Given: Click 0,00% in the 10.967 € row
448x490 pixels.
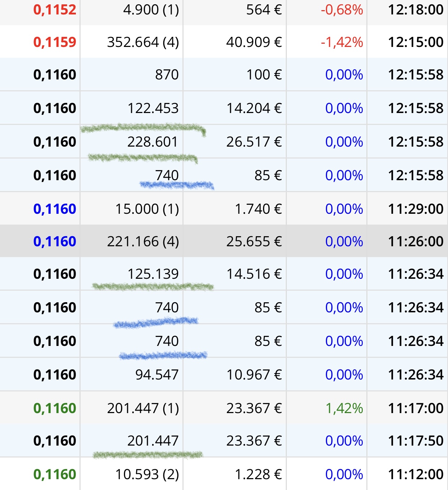Looking at the screenshot, I should pos(344,375).
